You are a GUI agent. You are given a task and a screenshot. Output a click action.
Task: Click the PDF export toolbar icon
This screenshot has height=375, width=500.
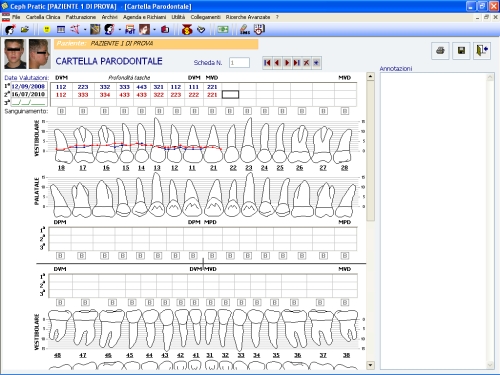point(130,30)
